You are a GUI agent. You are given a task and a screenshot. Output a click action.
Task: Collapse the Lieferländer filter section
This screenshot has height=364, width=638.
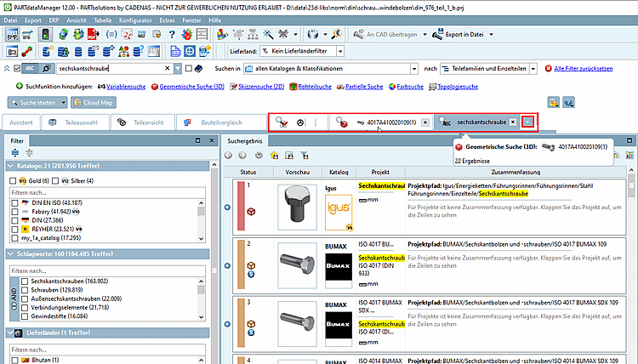coord(10,333)
